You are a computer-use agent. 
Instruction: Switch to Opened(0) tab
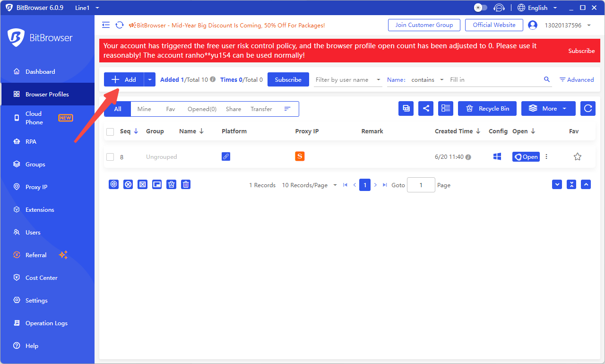coord(202,109)
